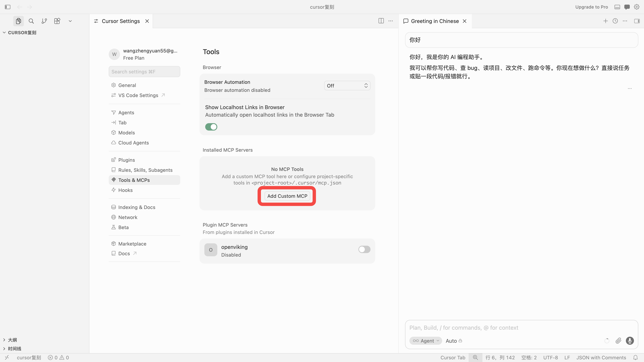Open Hooks settings
Viewport: 644px width, 362px height.
pyautogui.click(x=144, y=190)
